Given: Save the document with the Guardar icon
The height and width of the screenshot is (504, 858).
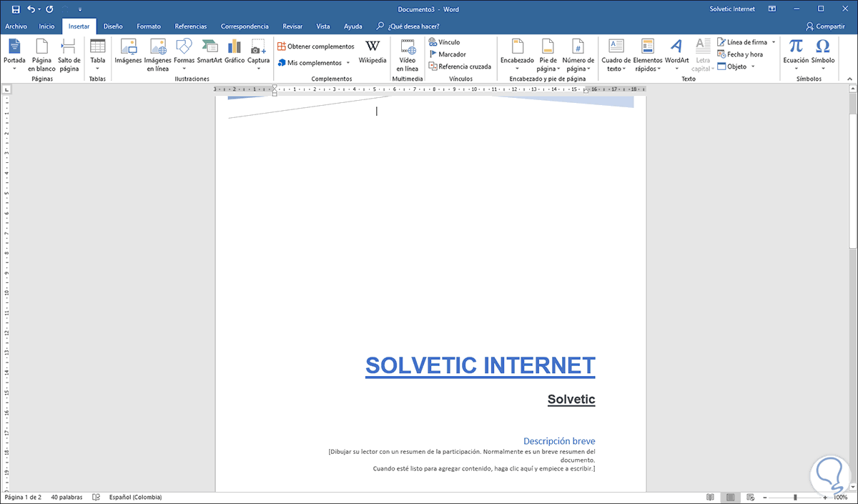Looking at the screenshot, I should (15, 9).
